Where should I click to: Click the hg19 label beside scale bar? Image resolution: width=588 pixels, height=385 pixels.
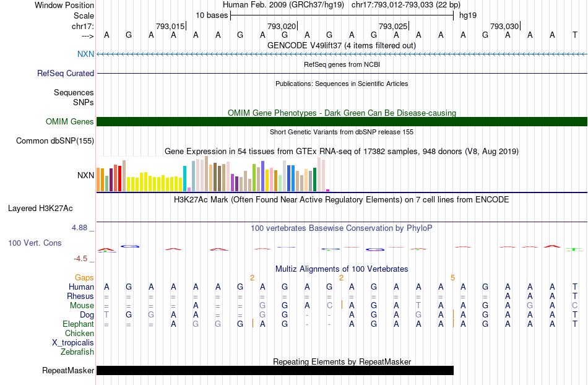pyautogui.click(x=468, y=15)
